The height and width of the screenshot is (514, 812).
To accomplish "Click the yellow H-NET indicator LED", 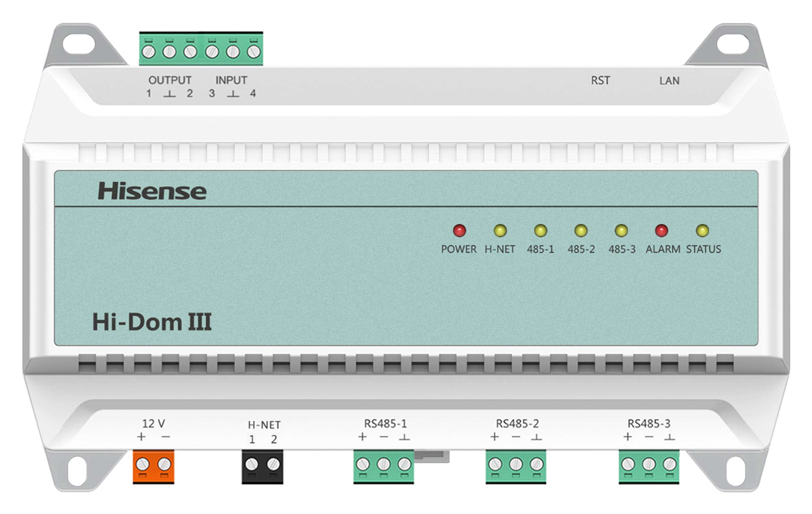I will [500, 231].
